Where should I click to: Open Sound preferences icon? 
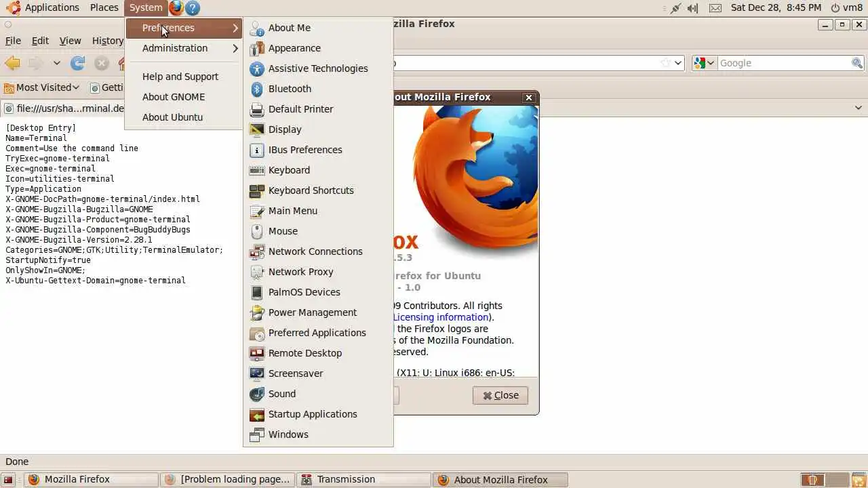(x=257, y=394)
